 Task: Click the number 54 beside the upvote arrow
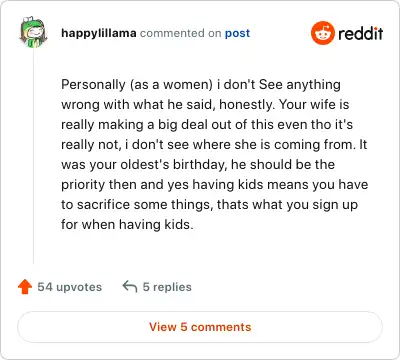click(45, 287)
